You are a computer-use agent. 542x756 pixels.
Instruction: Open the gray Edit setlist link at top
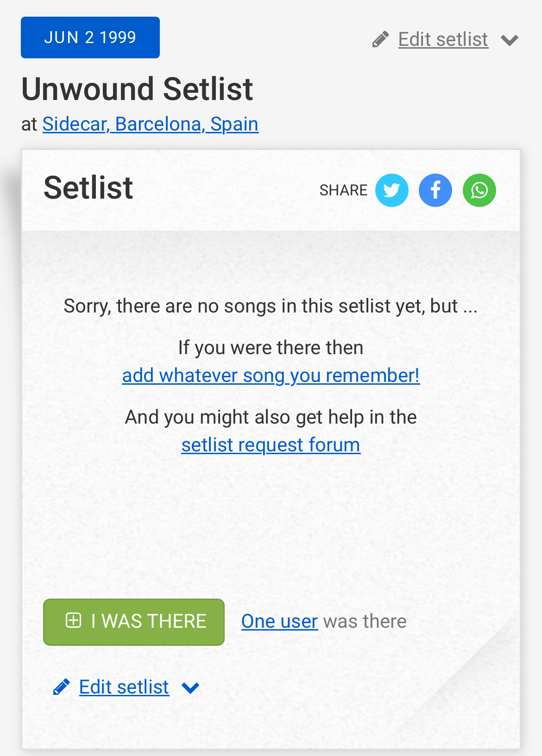pos(443,40)
